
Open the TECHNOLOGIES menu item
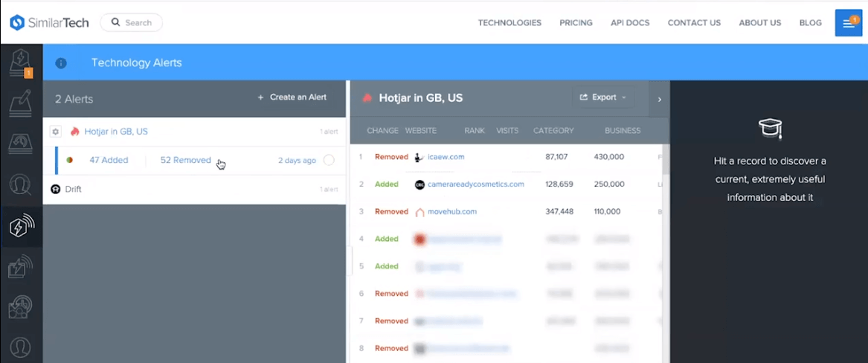click(509, 23)
